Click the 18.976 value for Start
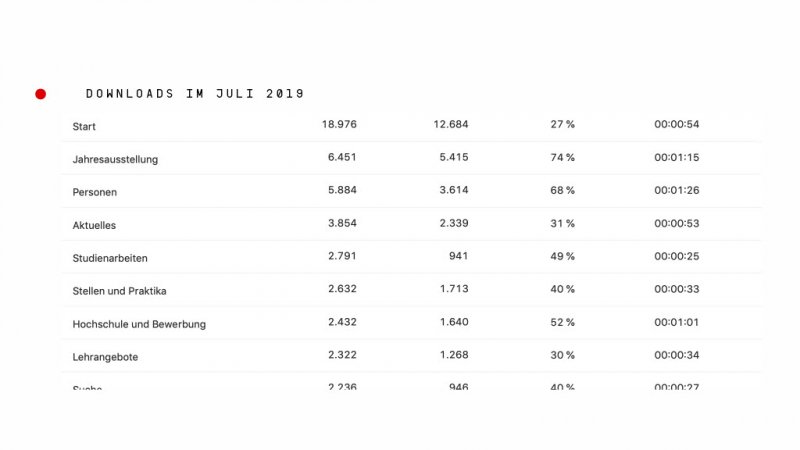The image size is (800, 450). click(339, 124)
